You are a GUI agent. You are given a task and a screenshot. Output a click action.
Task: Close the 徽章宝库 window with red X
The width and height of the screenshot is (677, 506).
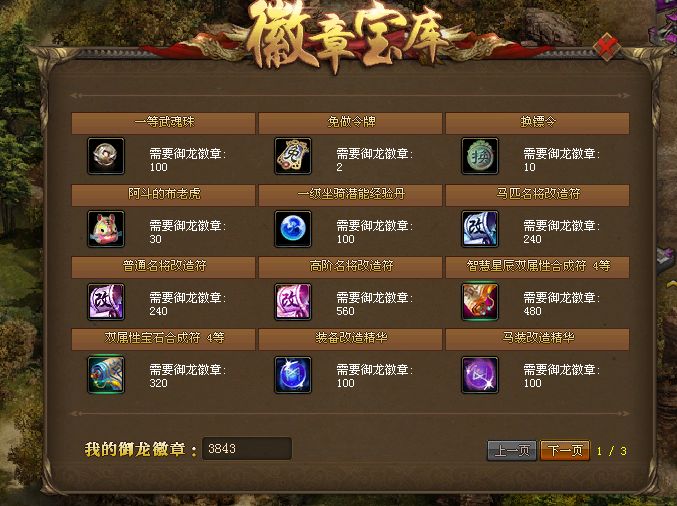coord(607,46)
